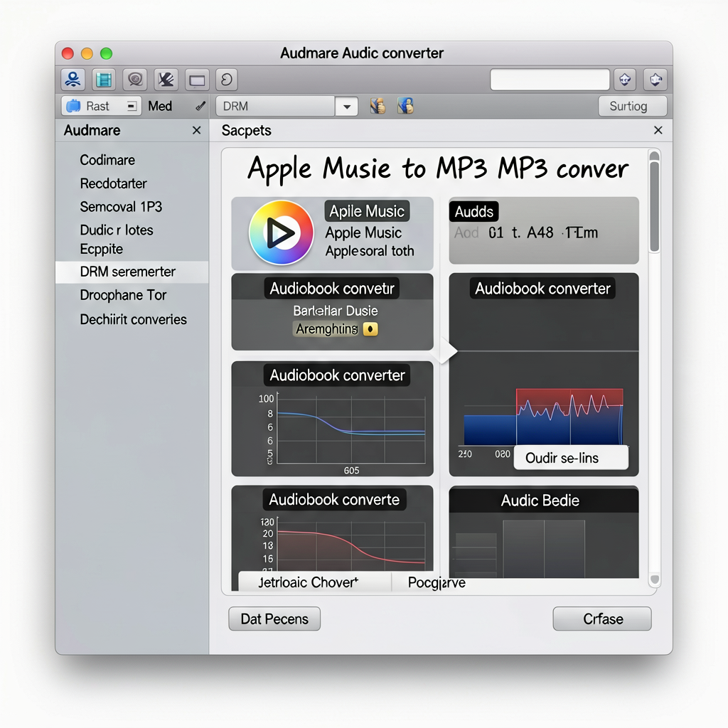
Task: Select Dudic r lotes Ecppite sidebar item
Action: pyautogui.click(x=117, y=239)
